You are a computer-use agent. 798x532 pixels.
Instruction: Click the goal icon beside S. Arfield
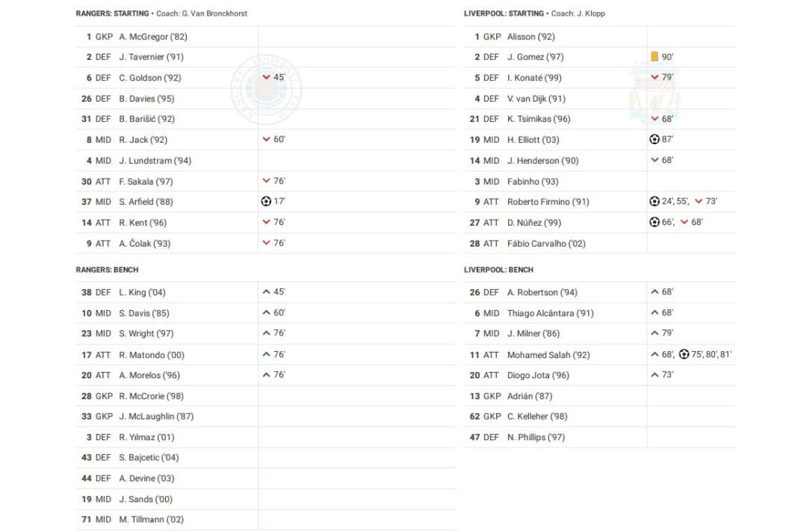(265, 202)
